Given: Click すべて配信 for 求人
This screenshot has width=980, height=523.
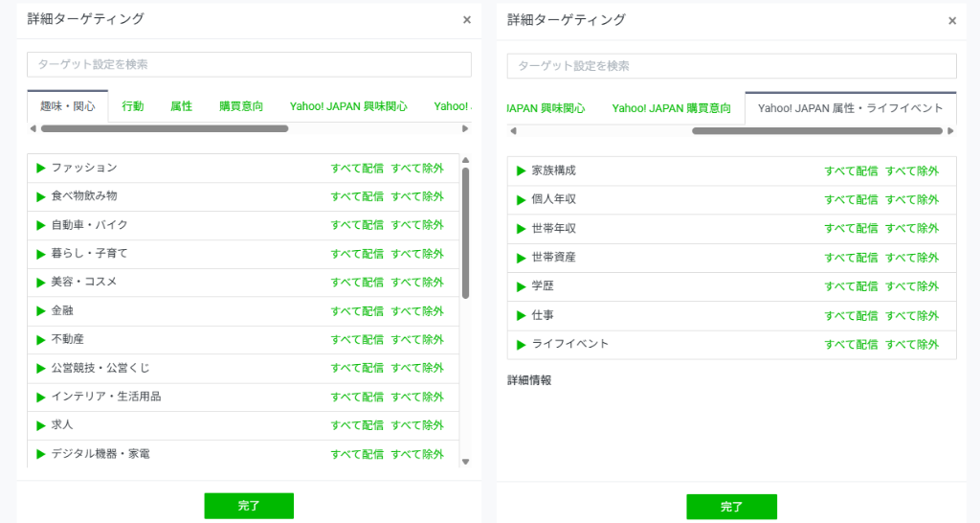Looking at the screenshot, I should click(x=357, y=425).
